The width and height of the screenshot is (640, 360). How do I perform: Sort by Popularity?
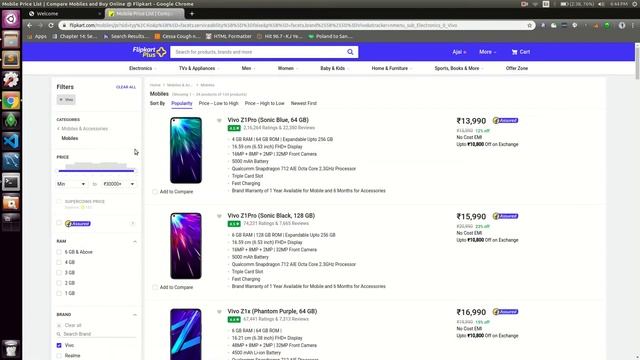tap(182, 103)
